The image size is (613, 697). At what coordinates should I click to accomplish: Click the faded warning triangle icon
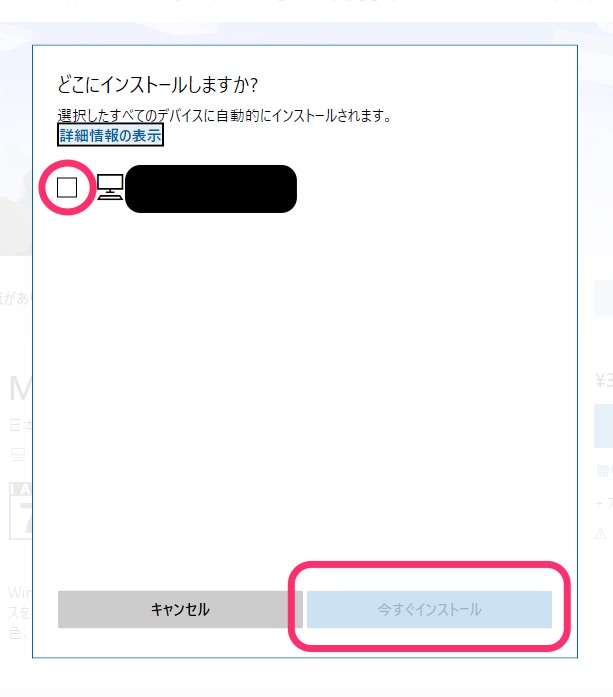coord(601,533)
